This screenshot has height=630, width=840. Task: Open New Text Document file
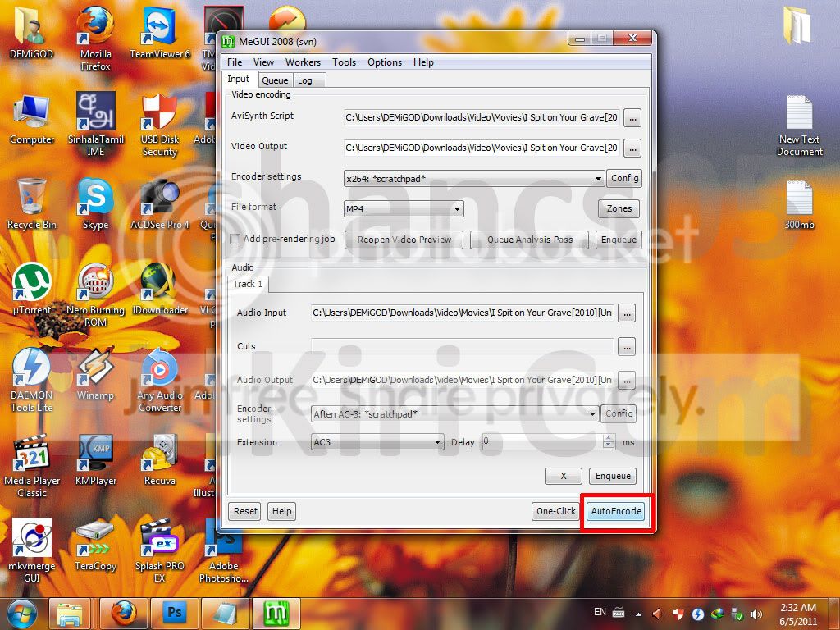pyautogui.click(x=799, y=126)
